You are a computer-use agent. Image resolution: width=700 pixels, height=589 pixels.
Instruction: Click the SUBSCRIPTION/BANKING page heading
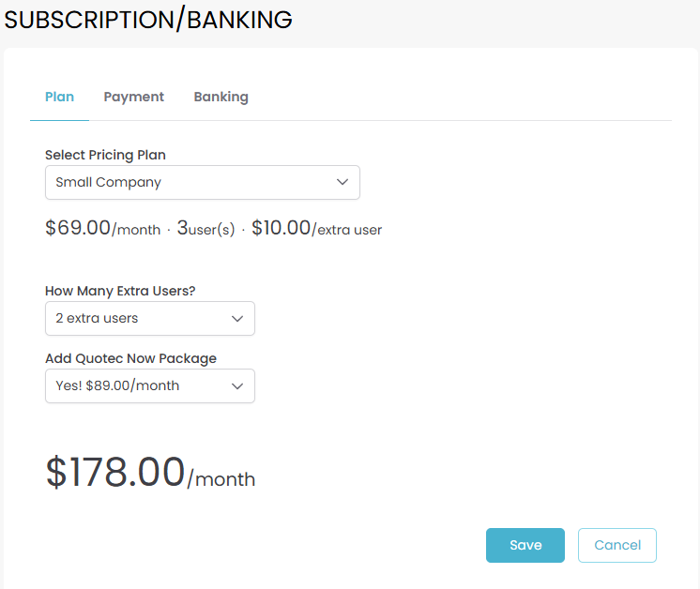click(x=148, y=20)
